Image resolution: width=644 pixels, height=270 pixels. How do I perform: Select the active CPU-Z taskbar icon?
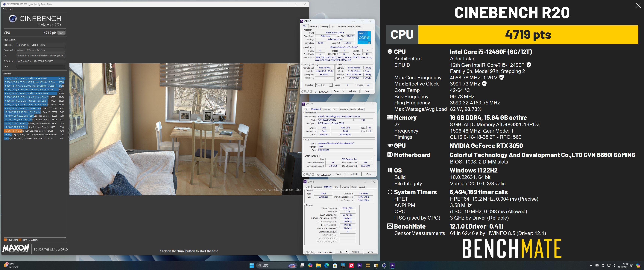tap(393, 265)
